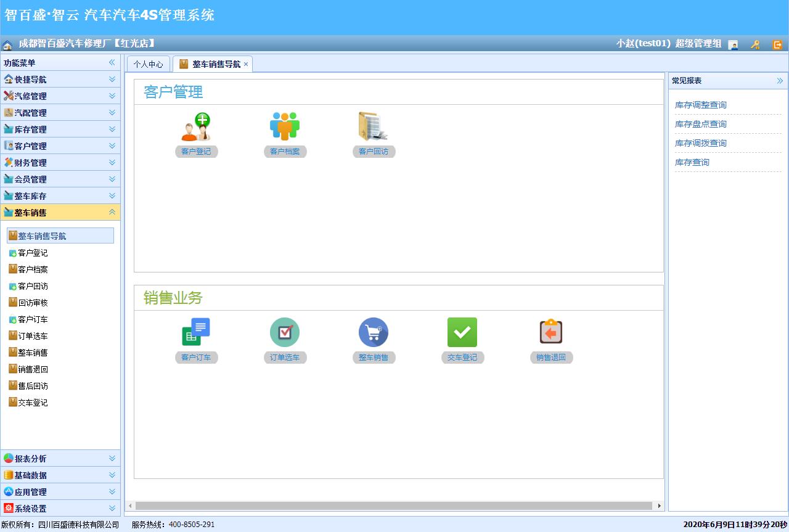Click the 汽配管理 icon in the menu
Screen dimensions: 789x532
pyautogui.click(x=9, y=112)
